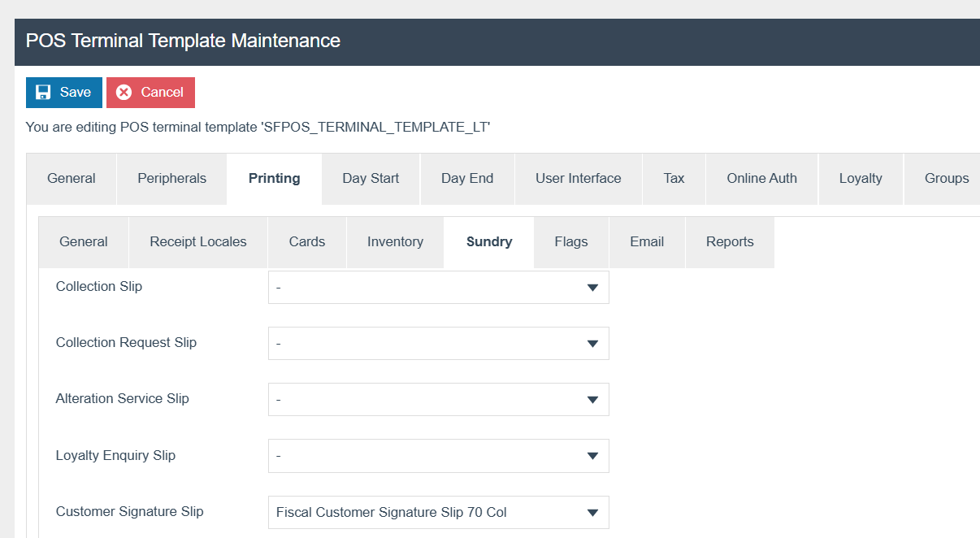This screenshot has height=538, width=980.
Task: Switch to the Peripherals tab
Action: (171, 179)
